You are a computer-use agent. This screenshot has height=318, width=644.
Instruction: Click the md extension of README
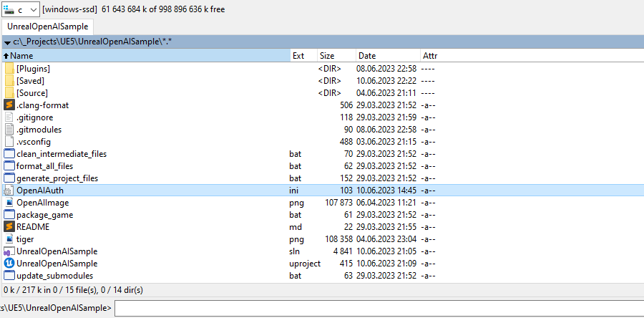[296, 227]
